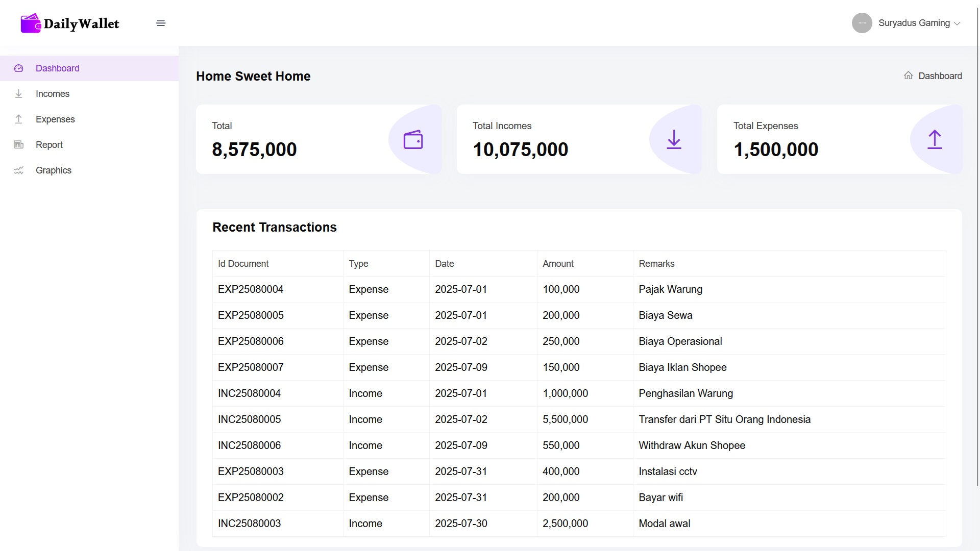Open the Report page from sidebar
Viewport: 980px width, 551px height.
[49, 144]
